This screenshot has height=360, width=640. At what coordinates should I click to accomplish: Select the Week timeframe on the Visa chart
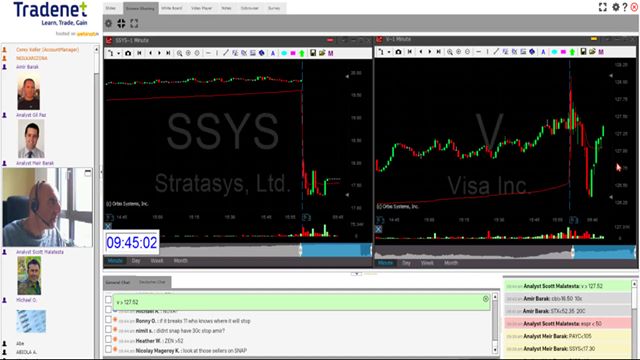(427, 263)
